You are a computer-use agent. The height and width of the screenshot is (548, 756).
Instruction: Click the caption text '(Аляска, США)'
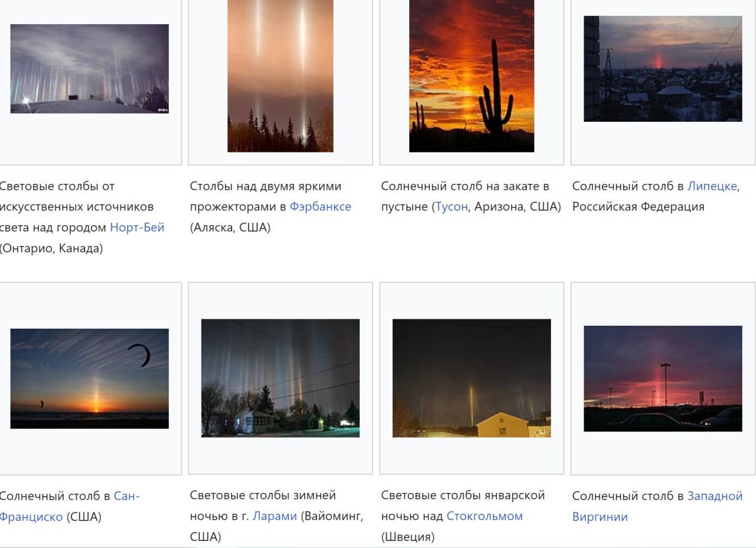[230, 228]
